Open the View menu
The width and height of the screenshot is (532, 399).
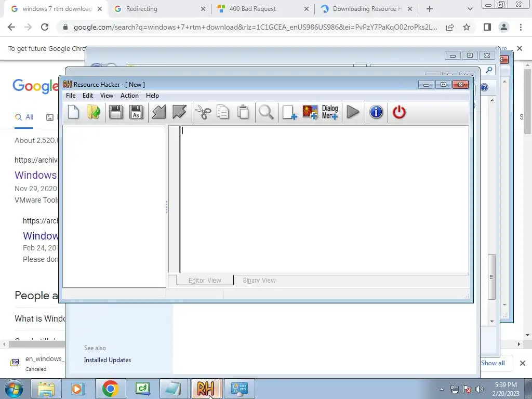pos(107,96)
